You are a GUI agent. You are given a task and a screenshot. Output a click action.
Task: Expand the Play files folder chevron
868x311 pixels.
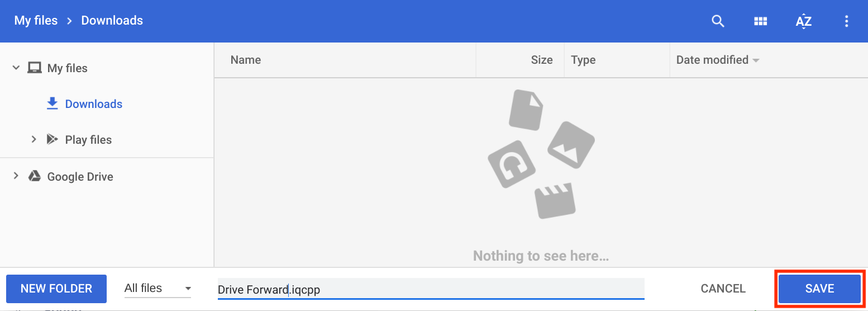pyautogui.click(x=34, y=140)
